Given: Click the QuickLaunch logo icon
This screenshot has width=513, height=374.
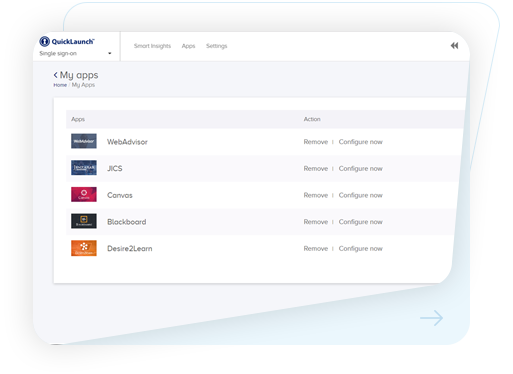Looking at the screenshot, I should click(x=44, y=41).
